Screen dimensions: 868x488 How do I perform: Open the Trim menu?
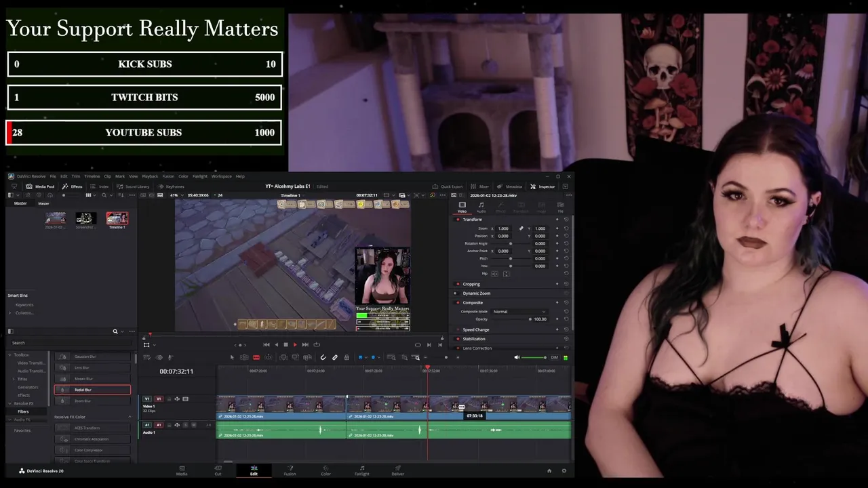tap(75, 176)
